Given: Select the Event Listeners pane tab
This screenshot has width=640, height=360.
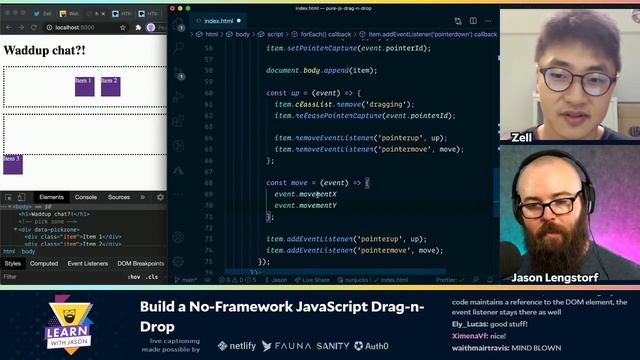Looking at the screenshot, I should [88, 264].
